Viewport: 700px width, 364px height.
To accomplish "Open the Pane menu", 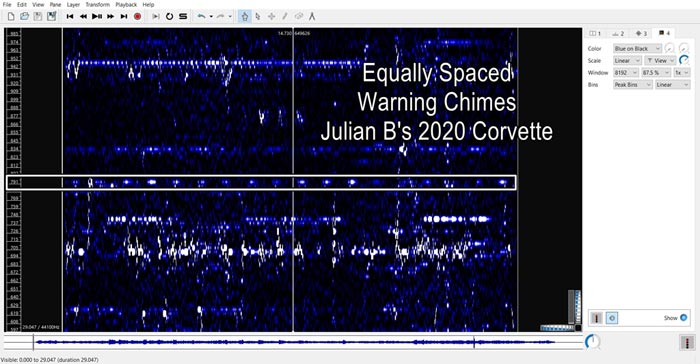I will (55, 4).
